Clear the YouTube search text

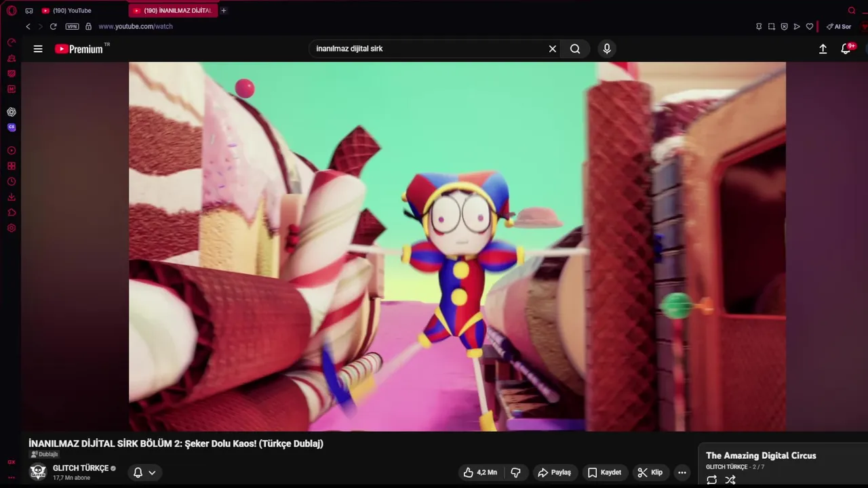click(553, 49)
